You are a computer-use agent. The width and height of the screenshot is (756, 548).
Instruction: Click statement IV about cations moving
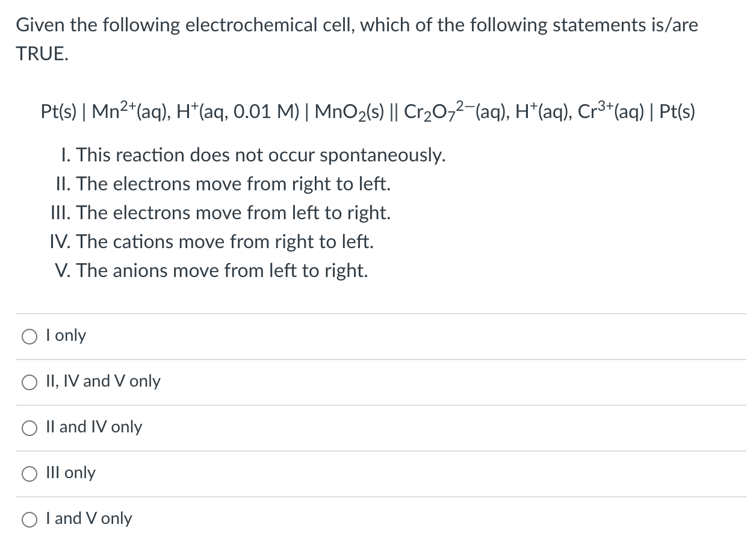pyautogui.click(x=212, y=242)
